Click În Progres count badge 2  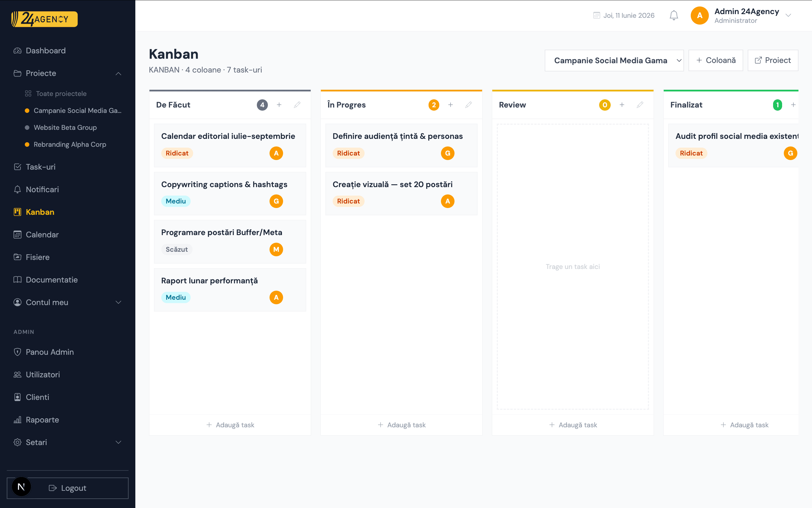pyautogui.click(x=434, y=105)
